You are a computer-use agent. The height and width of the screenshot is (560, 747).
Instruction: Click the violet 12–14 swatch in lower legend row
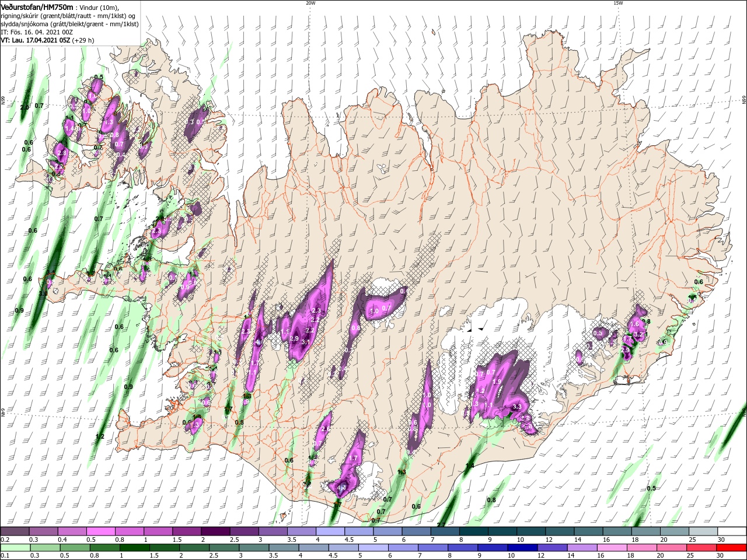[551, 548]
